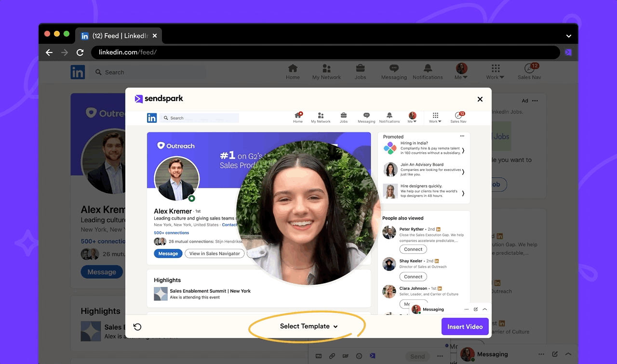Expand Work grid dropdown inside the Sendspark preview
Screen dimensions: 617x364
(x=435, y=118)
